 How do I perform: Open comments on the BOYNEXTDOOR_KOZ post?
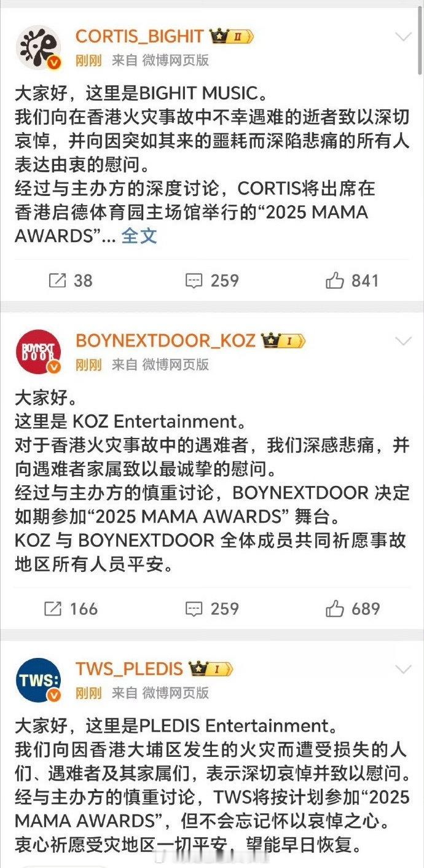pyautogui.click(x=212, y=609)
